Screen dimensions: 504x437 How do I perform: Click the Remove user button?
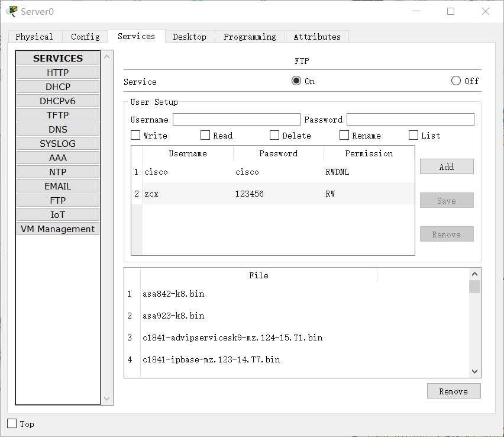pos(447,234)
